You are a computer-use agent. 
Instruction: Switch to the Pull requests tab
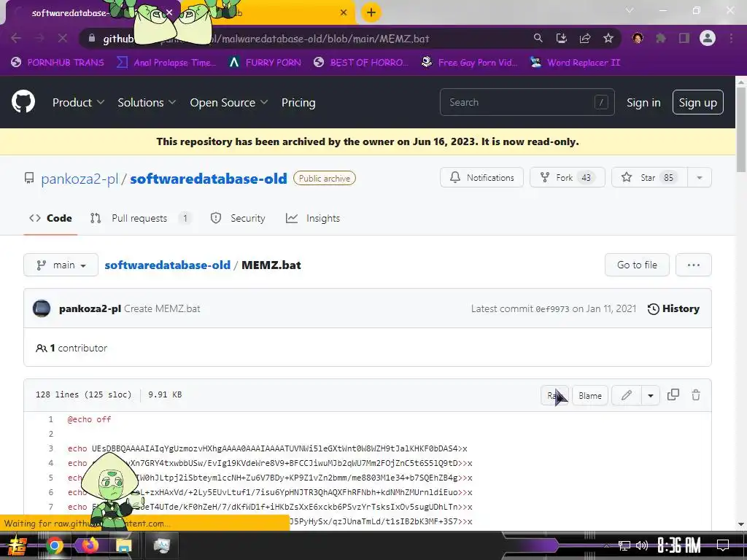point(140,218)
